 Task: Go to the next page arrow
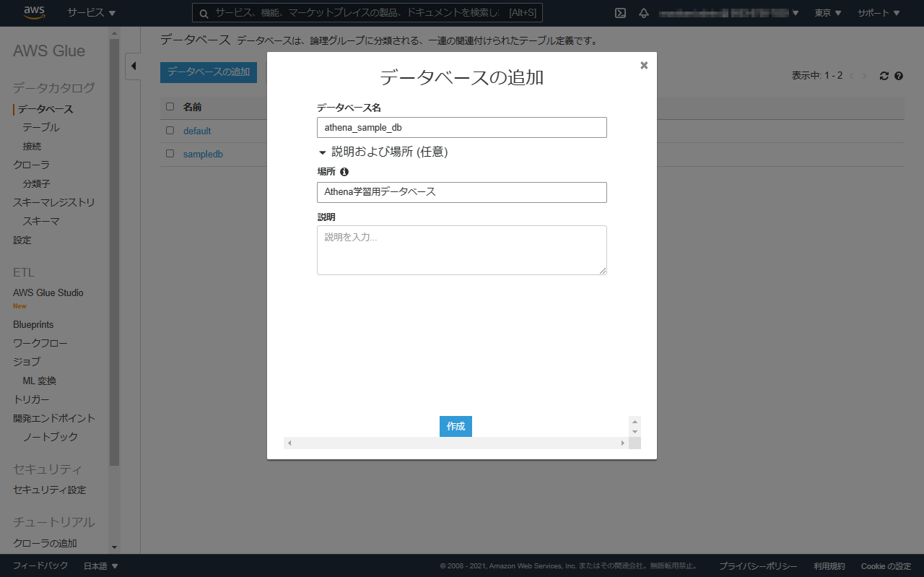(x=865, y=76)
